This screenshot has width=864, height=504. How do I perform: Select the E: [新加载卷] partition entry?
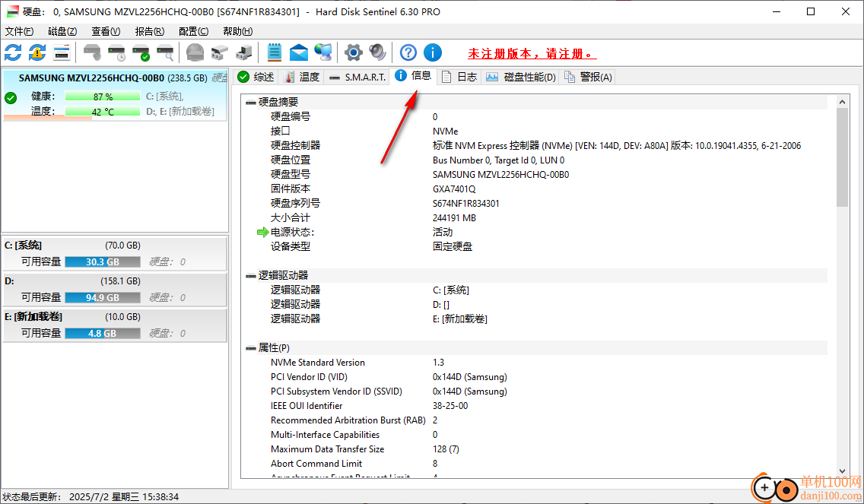coord(115,325)
